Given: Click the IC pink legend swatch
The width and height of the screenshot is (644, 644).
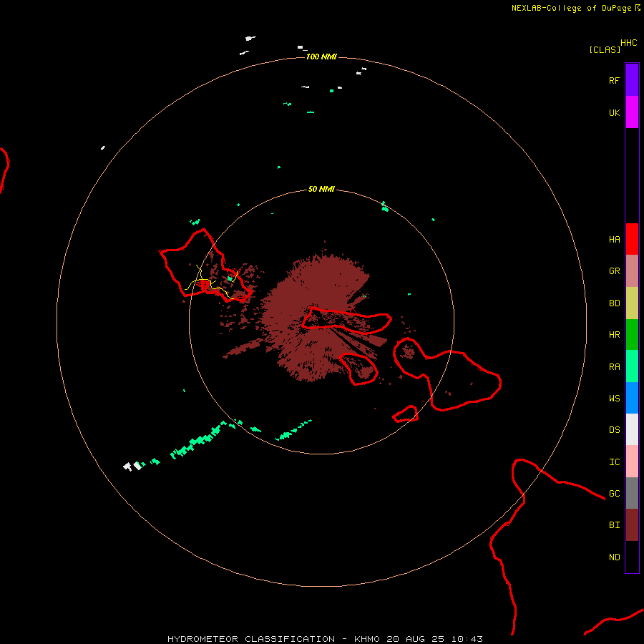Looking at the screenshot, I should pyautogui.click(x=632, y=462).
